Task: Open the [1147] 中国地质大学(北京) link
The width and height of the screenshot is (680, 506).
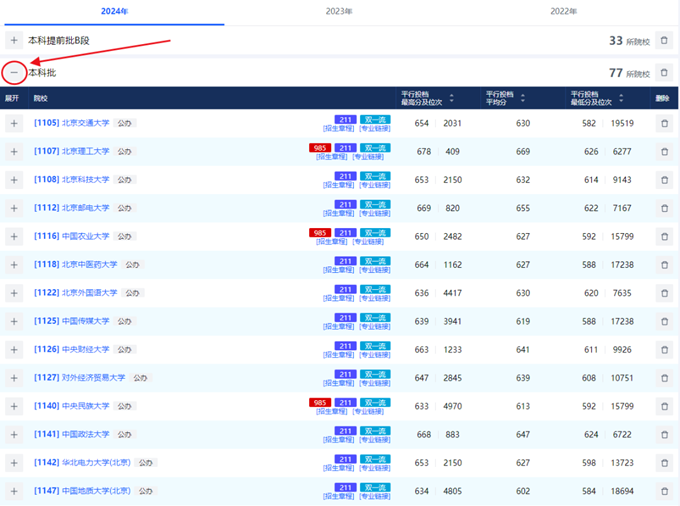Action: coord(82,491)
